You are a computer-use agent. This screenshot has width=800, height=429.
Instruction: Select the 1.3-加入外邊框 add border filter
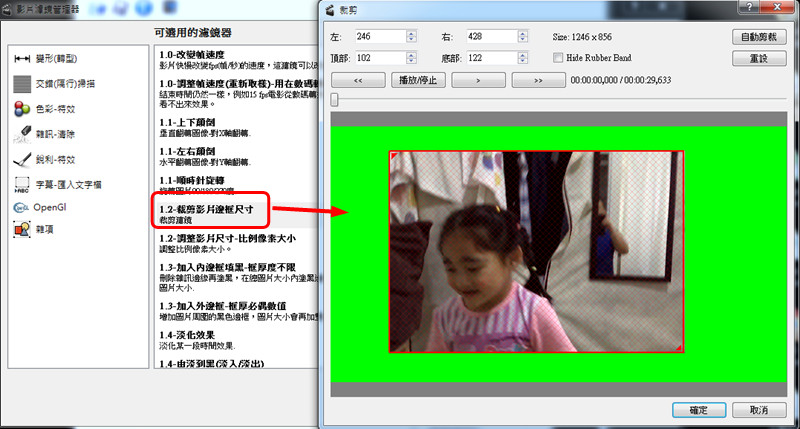coord(237,311)
